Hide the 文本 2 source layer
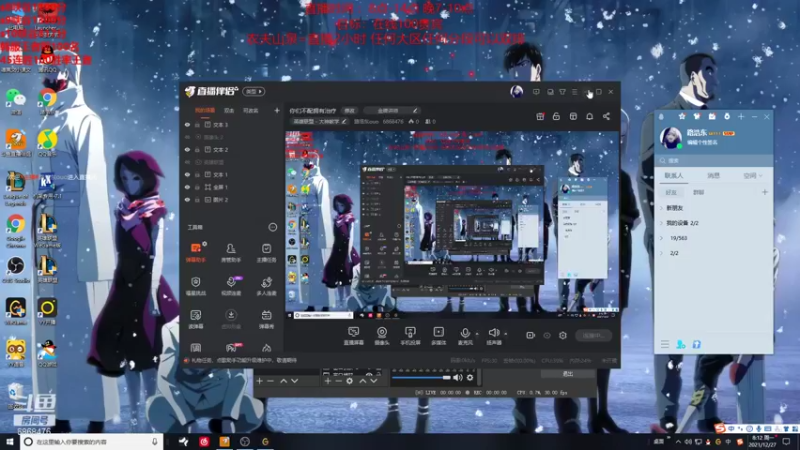 (187, 149)
